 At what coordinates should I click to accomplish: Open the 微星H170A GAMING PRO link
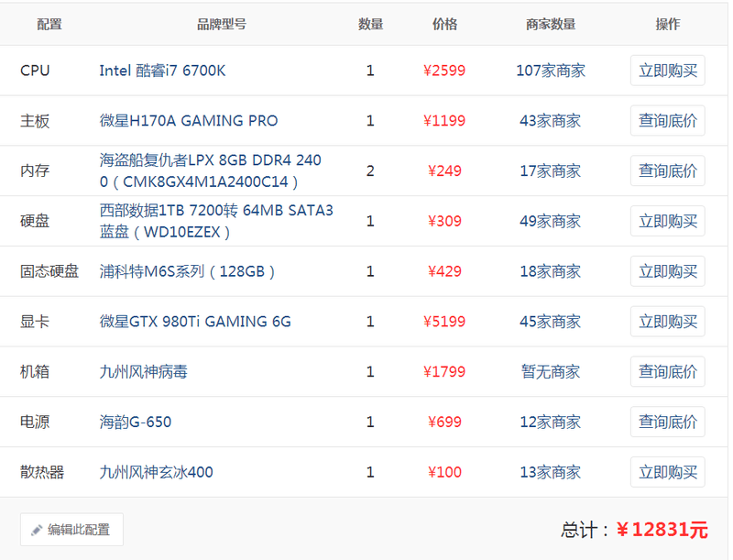pos(189,121)
